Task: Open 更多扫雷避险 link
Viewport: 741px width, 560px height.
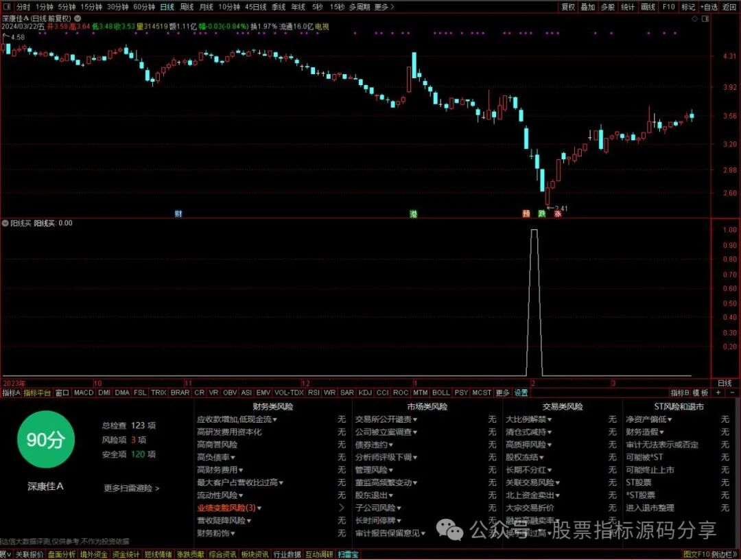Action: coord(131,488)
